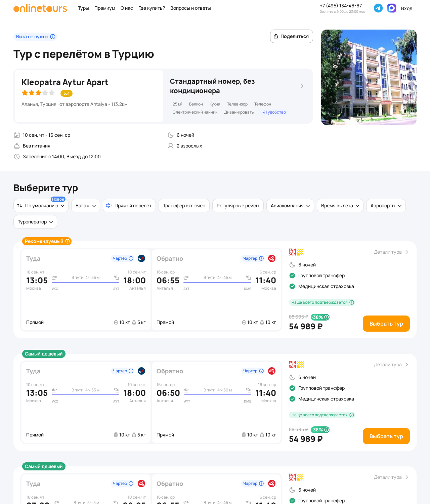
Task: Click the 'Без питания' meal info
Action: [x=37, y=146]
